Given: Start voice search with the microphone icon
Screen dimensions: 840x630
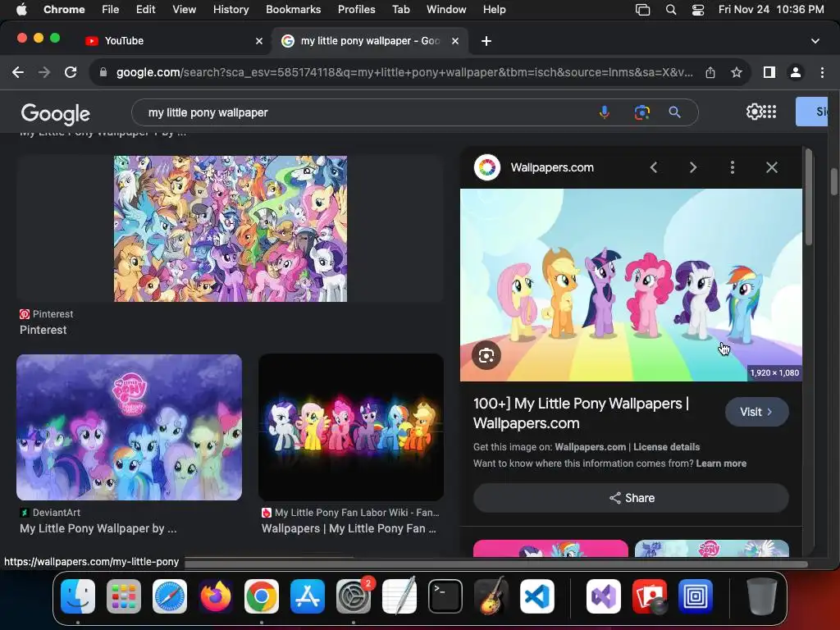Looking at the screenshot, I should 605,112.
